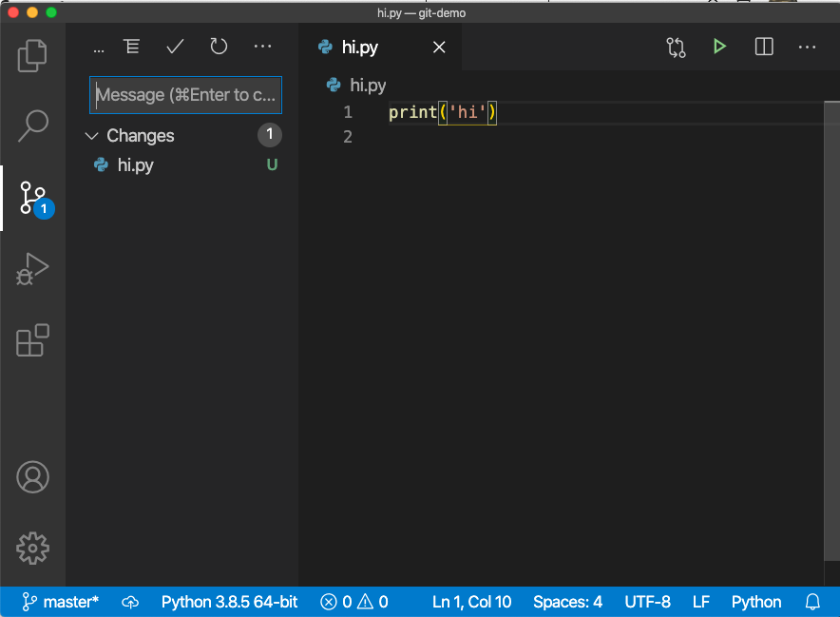This screenshot has width=840, height=617.
Task: Click Python 3.8.5 64-bit interpreter selector
Action: click(x=229, y=602)
